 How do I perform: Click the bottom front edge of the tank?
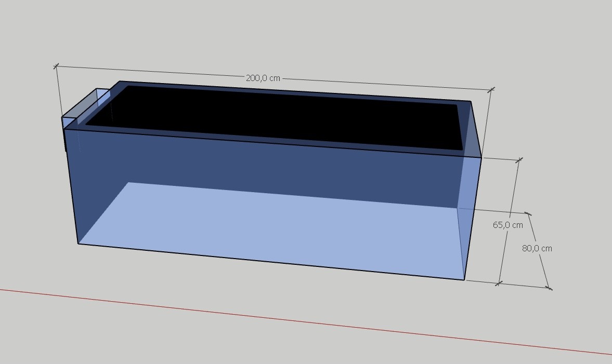click(x=270, y=262)
